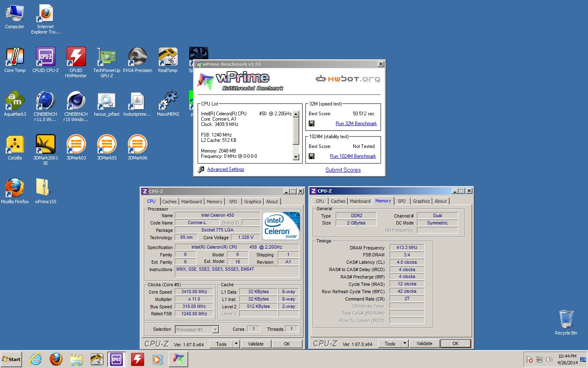
Task: Click the Core Speed 3410.00 MHz field
Action: pos(194,292)
